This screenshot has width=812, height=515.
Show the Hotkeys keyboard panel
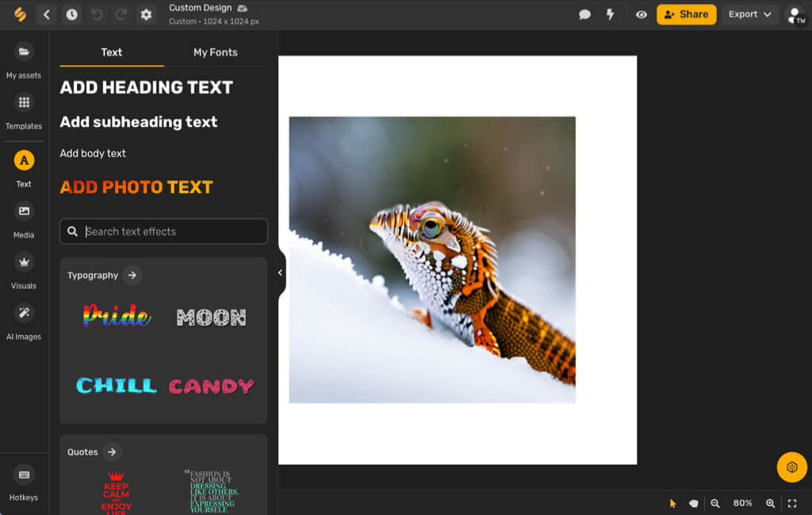pos(24,475)
